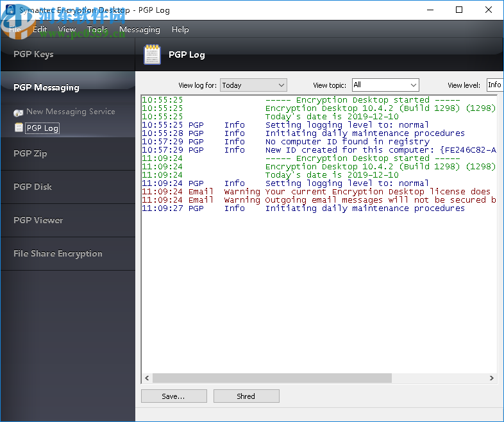Select log line 'No computer ID found in registry'
The image size is (504, 422).
pos(319,142)
